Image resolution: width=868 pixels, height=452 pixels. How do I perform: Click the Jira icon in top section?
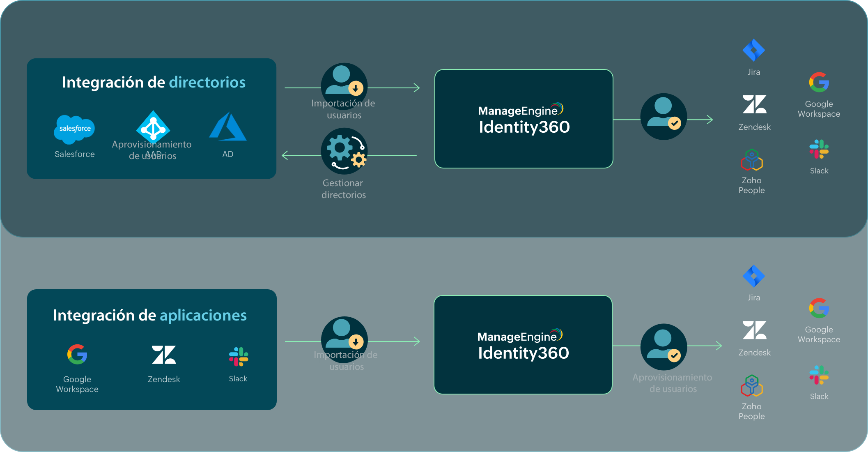click(753, 51)
